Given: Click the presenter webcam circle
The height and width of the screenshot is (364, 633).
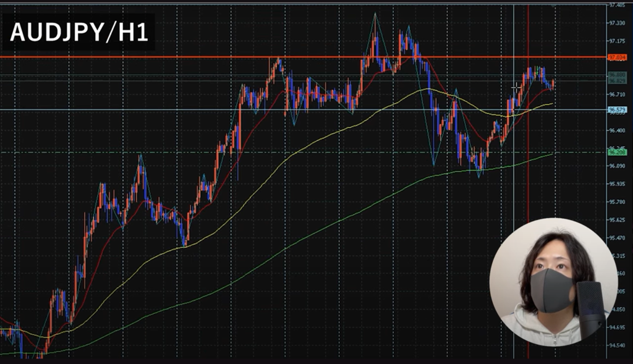Looking at the screenshot, I should coord(553,282).
